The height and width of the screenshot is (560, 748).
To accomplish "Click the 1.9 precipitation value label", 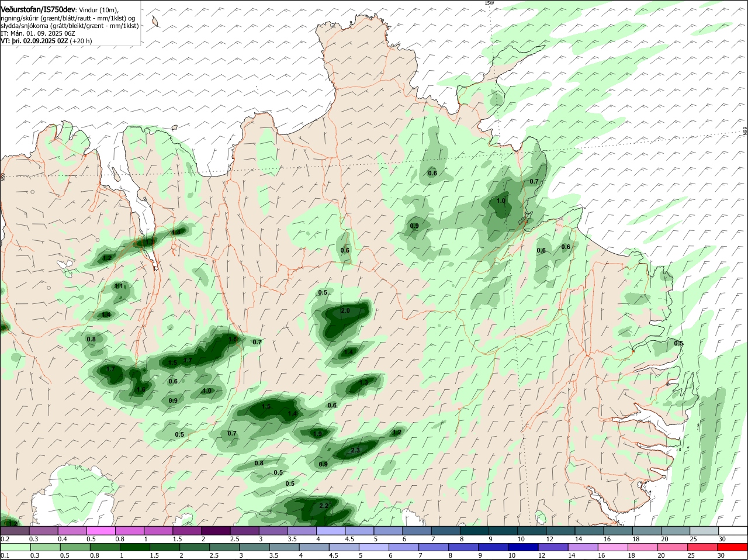I will pos(317,434).
